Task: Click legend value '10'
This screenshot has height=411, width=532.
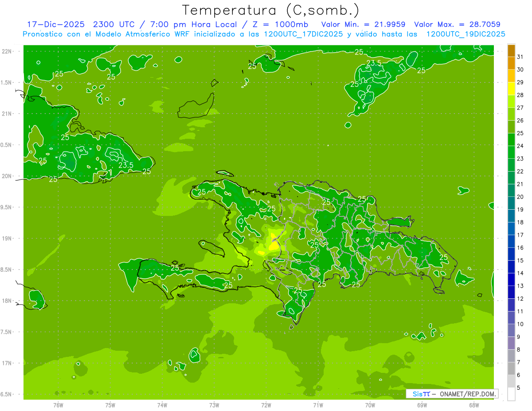Action: point(520,324)
